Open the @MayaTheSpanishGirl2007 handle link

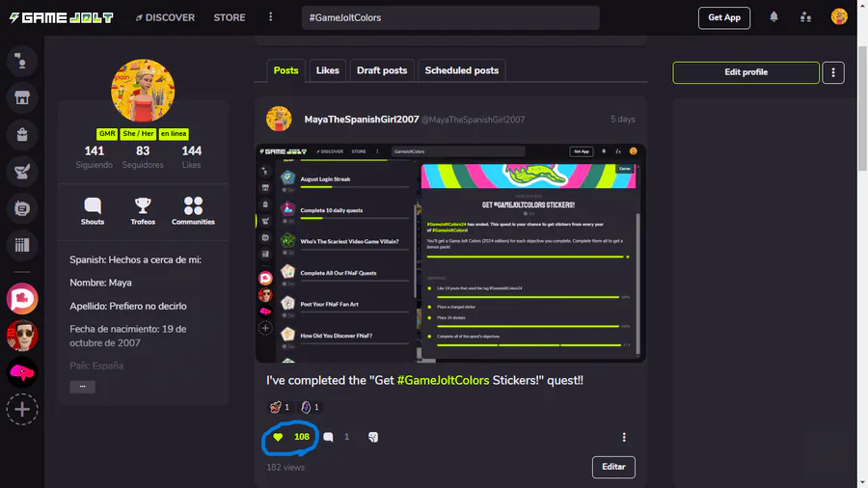(474, 120)
